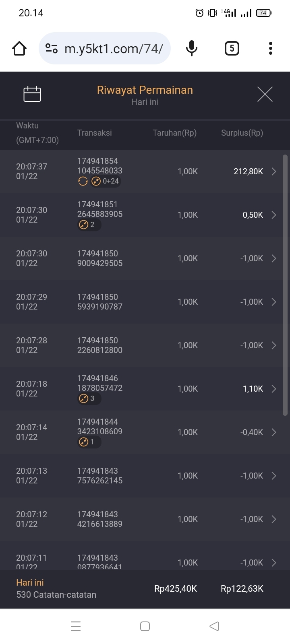Tap the microphone voice search icon
The width and height of the screenshot is (290, 644).
coord(192,49)
